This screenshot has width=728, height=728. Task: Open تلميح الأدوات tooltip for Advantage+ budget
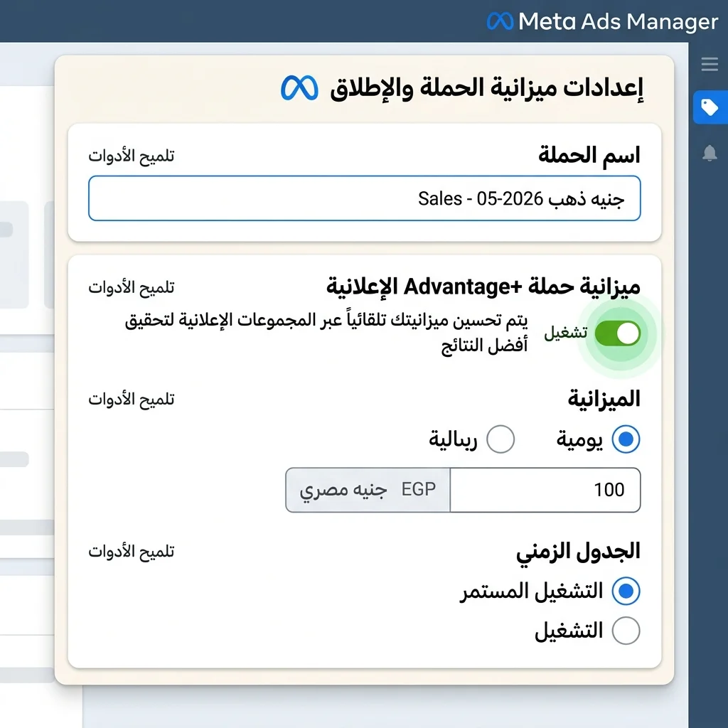click(132, 287)
